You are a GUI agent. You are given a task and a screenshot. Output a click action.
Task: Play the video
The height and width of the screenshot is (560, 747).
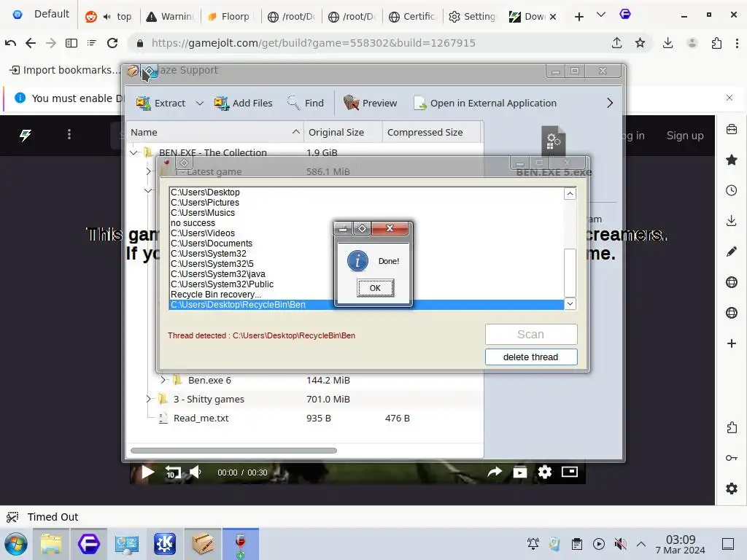click(x=148, y=472)
